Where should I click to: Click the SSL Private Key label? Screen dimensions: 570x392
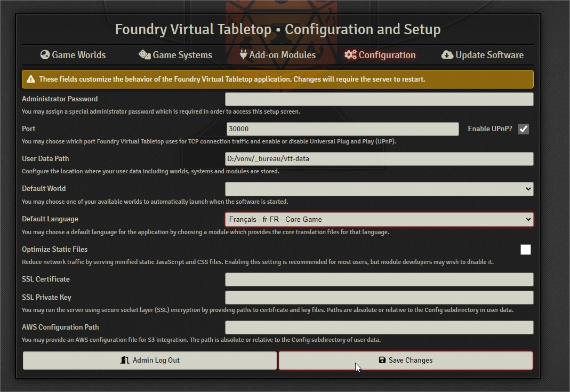pos(46,297)
